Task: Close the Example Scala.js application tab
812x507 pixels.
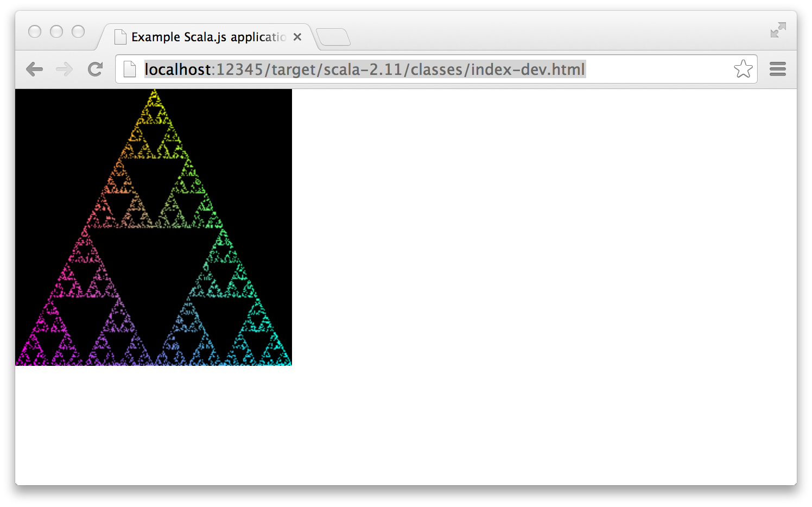Action: (297, 37)
